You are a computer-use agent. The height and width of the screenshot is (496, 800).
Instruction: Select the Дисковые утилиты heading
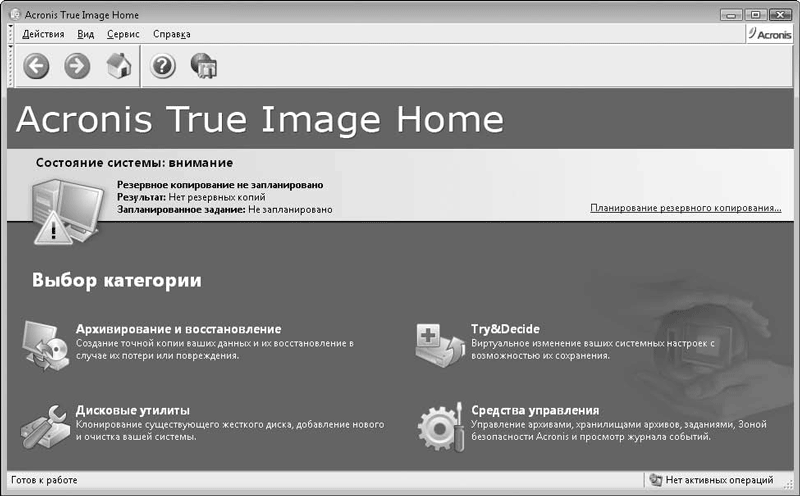133,410
